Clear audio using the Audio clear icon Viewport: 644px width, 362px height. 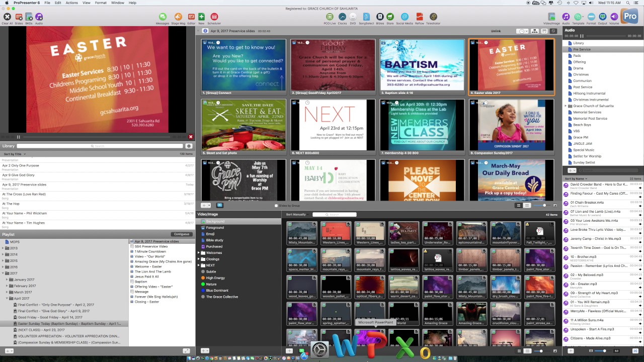pos(39,17)
